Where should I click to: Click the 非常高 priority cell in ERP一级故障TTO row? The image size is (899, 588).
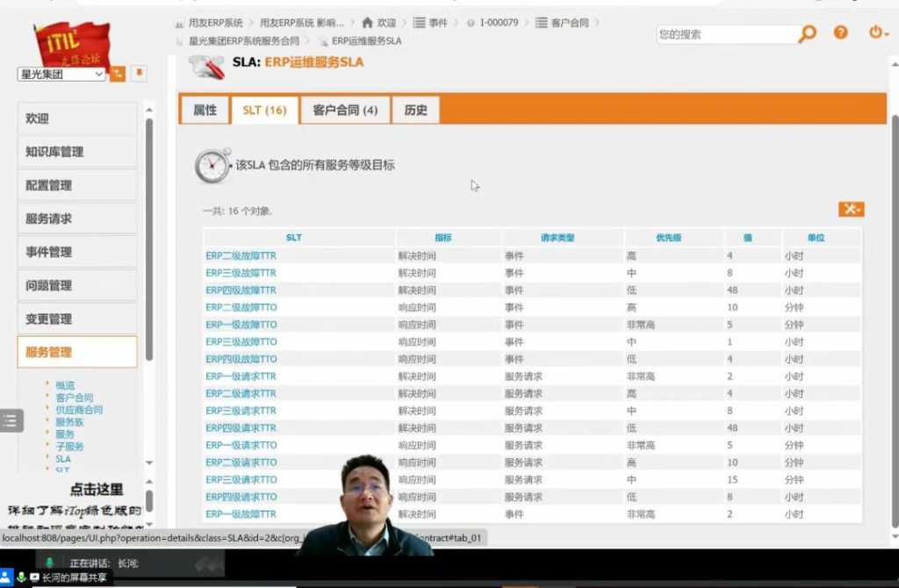640,325
